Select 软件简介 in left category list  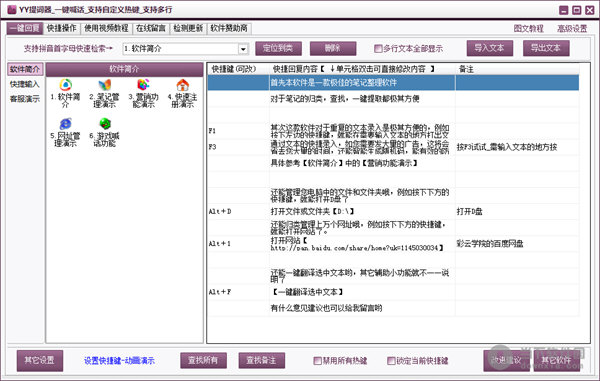click(25, 69)
